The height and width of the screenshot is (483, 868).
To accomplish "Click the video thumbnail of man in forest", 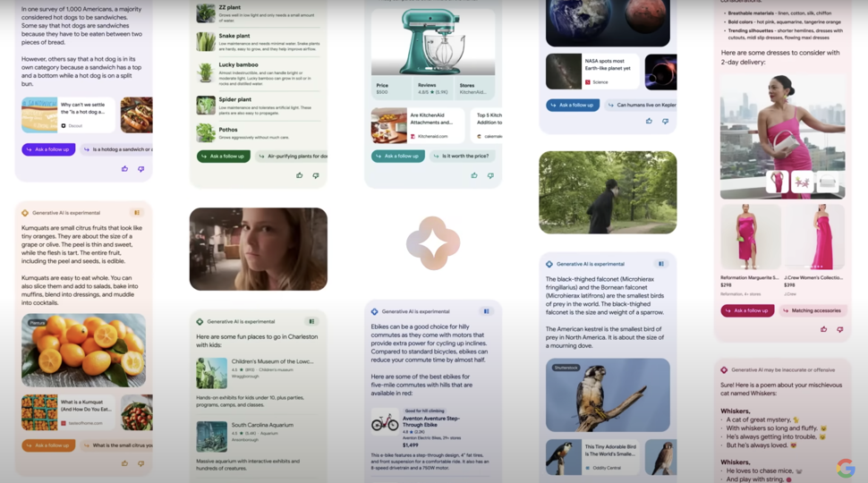I will coord(608,192).
